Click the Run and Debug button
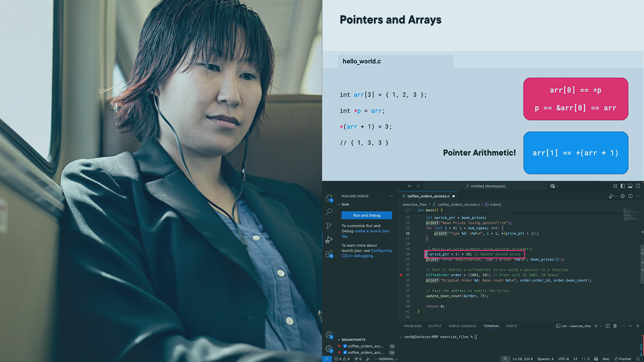 (366, 215)
